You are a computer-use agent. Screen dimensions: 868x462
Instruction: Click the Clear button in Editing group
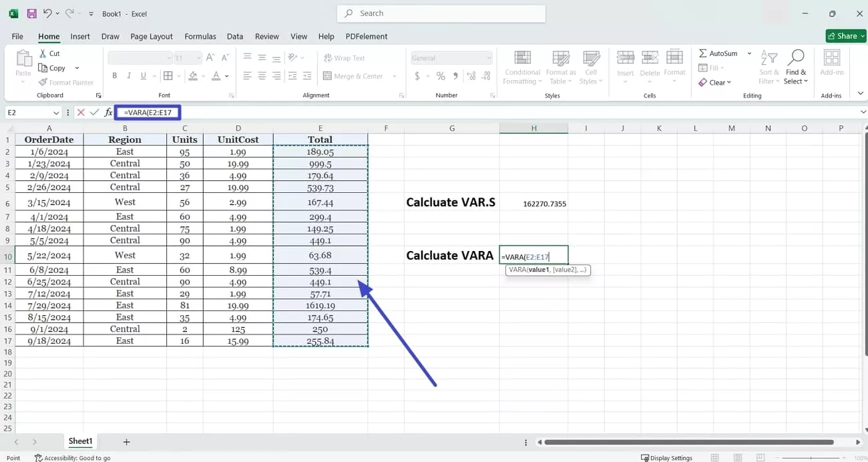tap(716, 82)
